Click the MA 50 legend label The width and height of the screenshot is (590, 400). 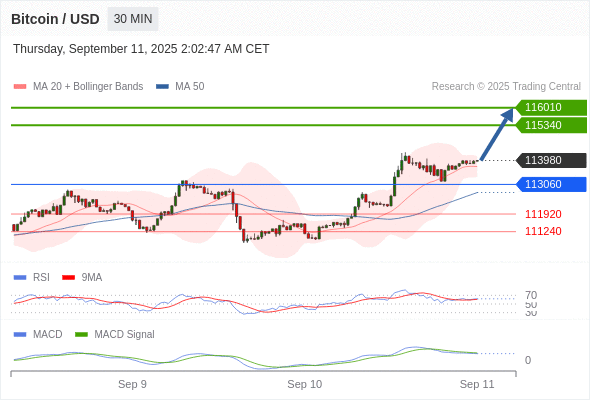point(190,87)
